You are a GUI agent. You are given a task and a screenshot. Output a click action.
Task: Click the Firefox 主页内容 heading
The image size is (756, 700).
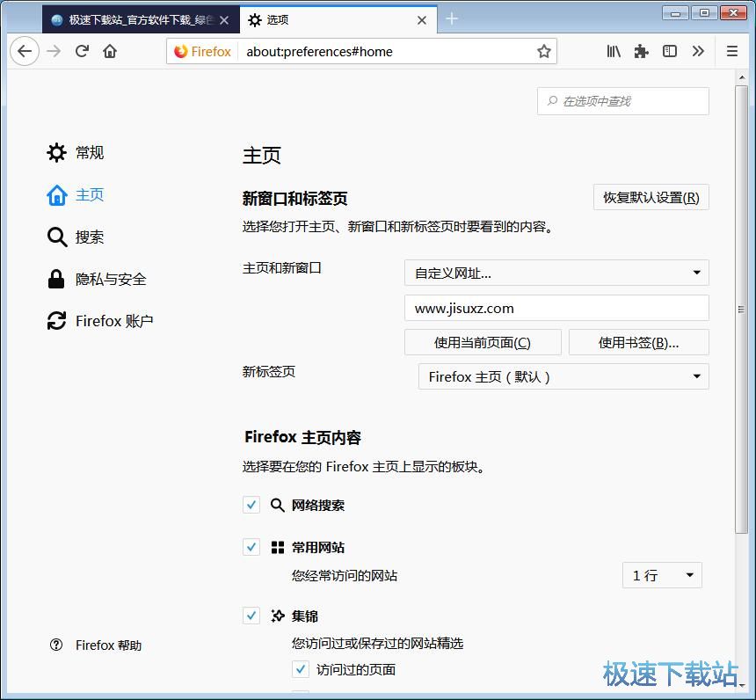[x=302, y=437]
